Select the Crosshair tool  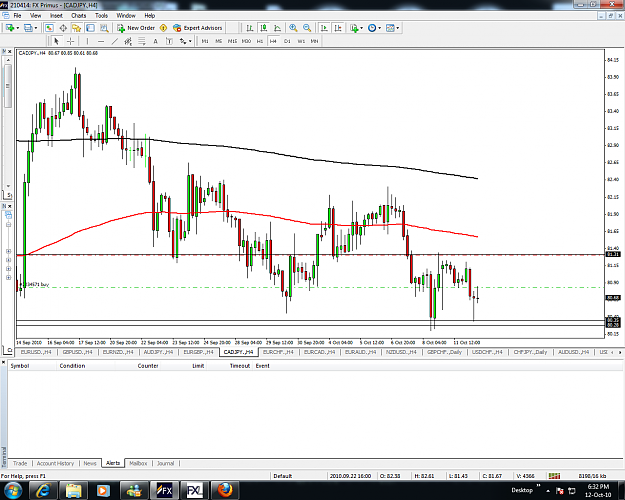tap(70, 41)
